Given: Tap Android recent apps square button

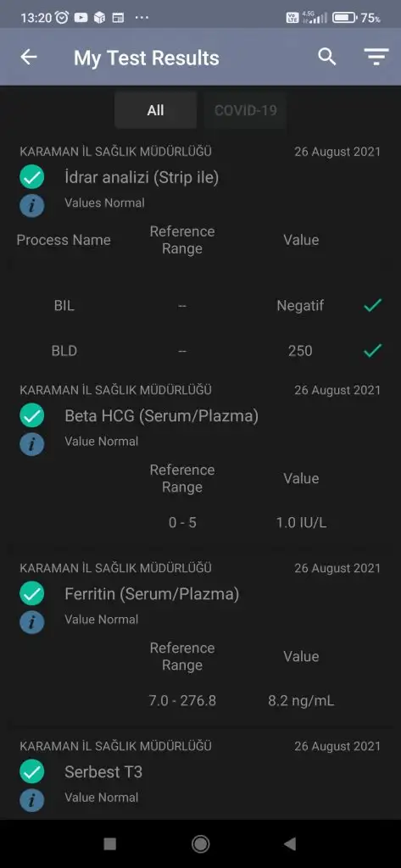Looking at the screenshot, I should click(x=110, y=843).
